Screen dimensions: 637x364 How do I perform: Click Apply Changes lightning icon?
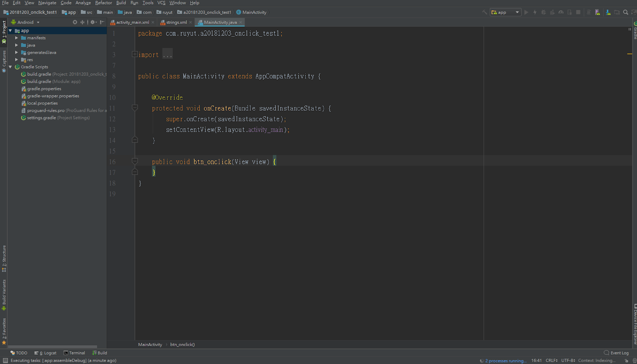(x=535, y=12)
